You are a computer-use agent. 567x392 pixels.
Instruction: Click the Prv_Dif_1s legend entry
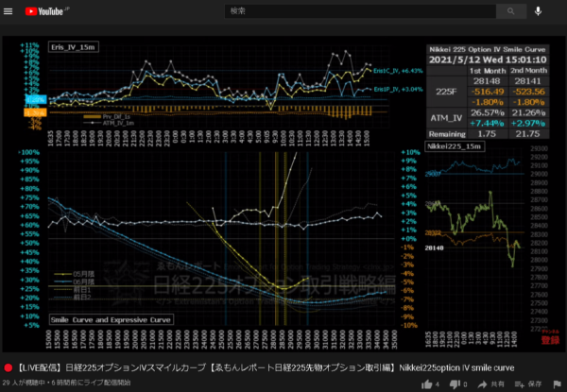pos(107,117)
